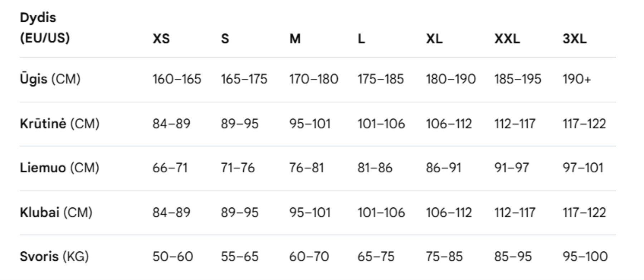
Task: Select the XS size column header
Action: (161, 38)
